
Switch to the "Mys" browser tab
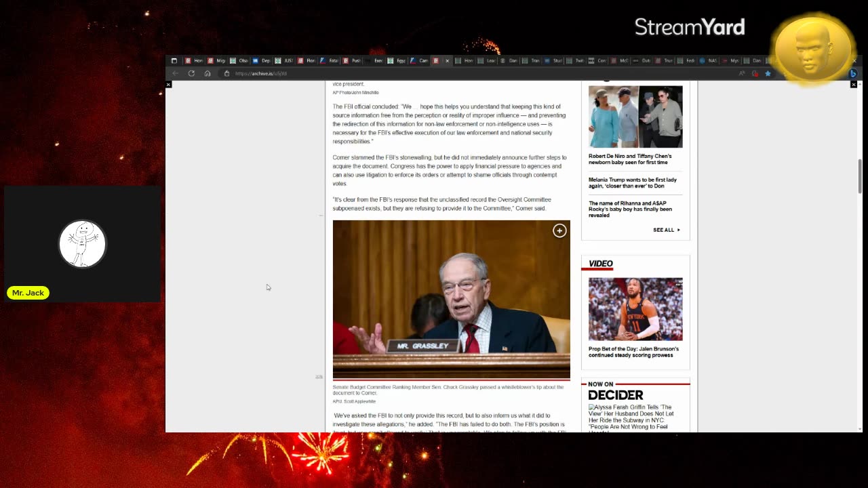[x=730, y=60]
